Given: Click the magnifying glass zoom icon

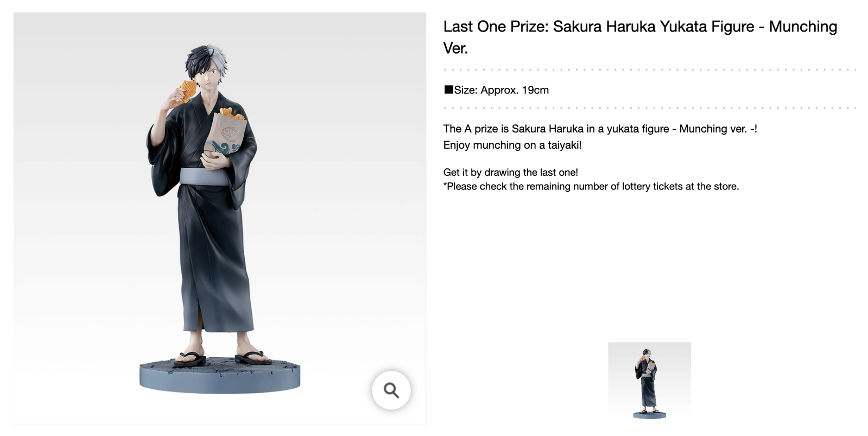Looking at the screenshot, I should click(x=391, y=390).
